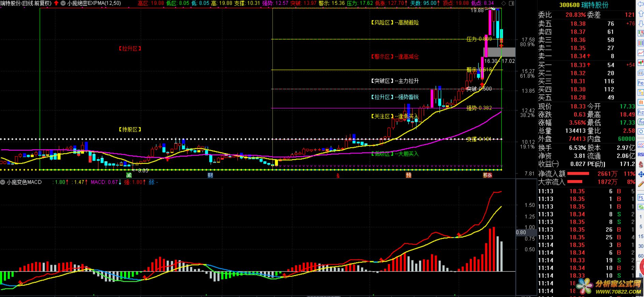Viewport: 644px width, 297px height.
Task: Open the quote list icon in the sidebar
Action: [641, 34]
